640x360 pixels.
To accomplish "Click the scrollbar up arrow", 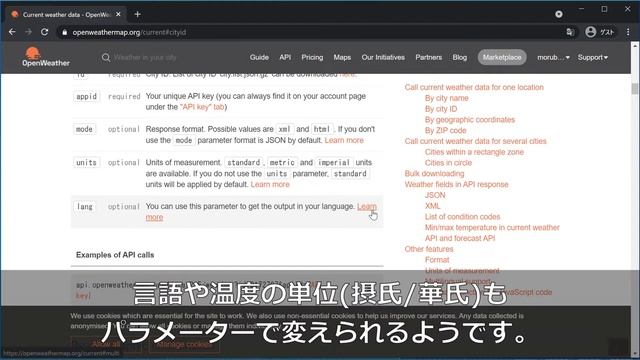I will tap(635, 46).
